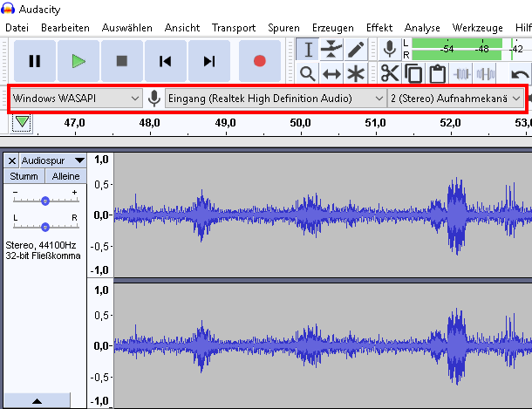
Task: Click the Paste clipboard icon
Action: 437,73
